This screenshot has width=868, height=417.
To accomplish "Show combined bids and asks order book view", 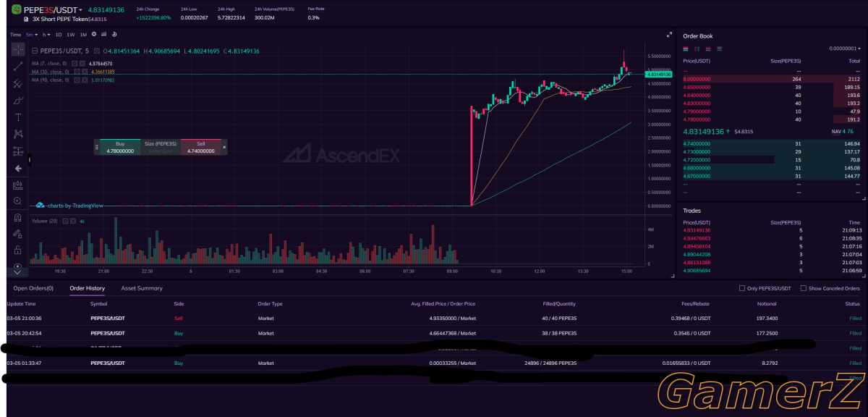I will tap(686, 49).
